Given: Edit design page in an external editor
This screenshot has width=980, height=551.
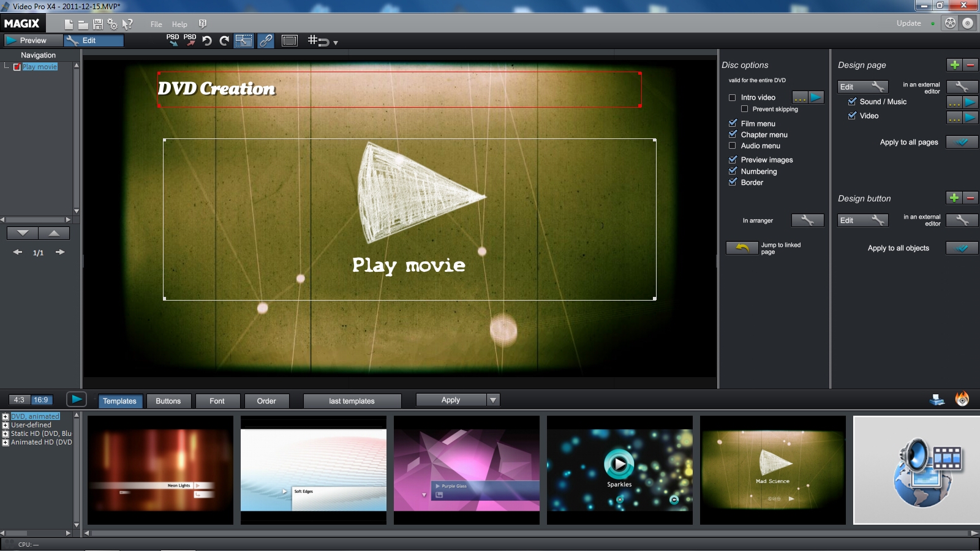Looking at the screenshot, I should click(x=962, y=87).
